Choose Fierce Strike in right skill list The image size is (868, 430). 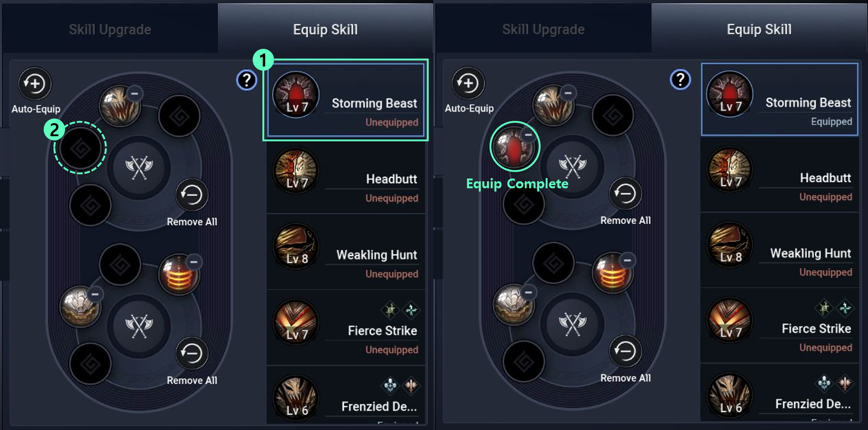[x=780, y=326]
